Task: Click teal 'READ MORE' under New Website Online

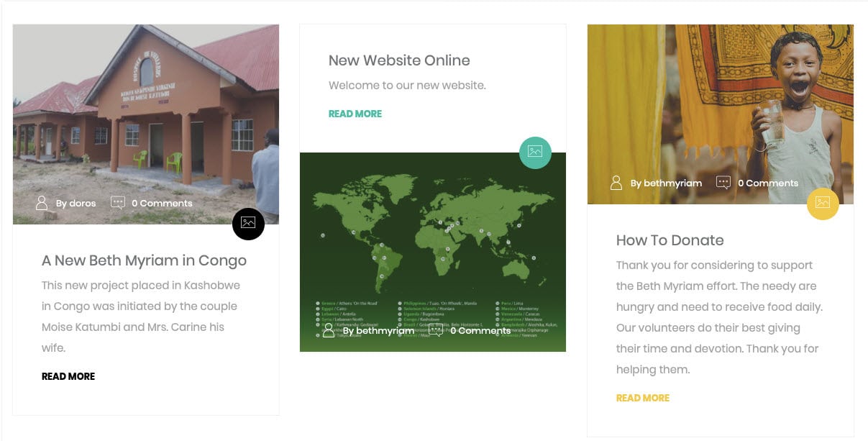Action: (x=355, y=114)
